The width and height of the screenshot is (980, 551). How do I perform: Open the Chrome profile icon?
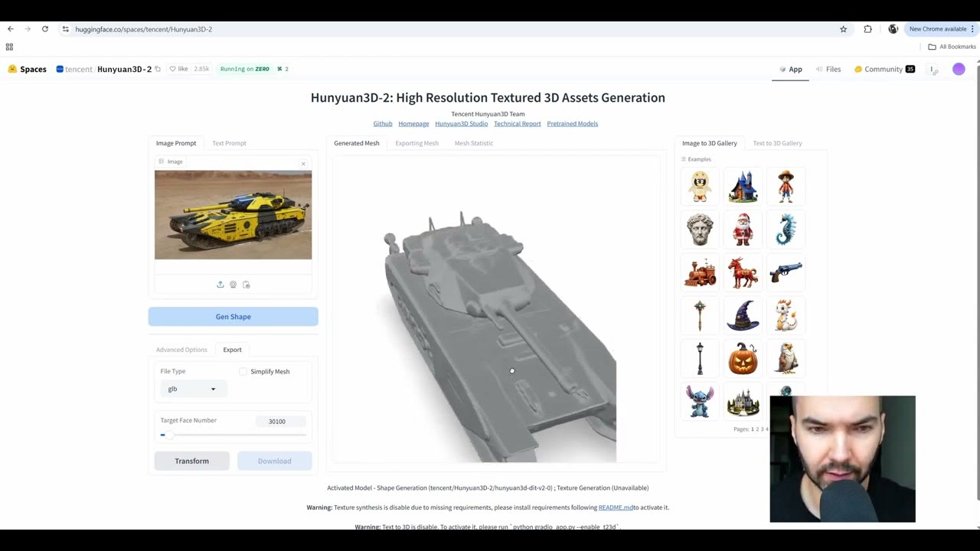pyautogui.click(x=893, y=29)
